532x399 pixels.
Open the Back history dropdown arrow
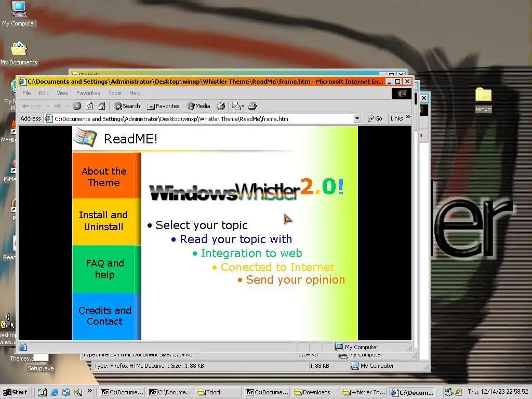[48, 106]
